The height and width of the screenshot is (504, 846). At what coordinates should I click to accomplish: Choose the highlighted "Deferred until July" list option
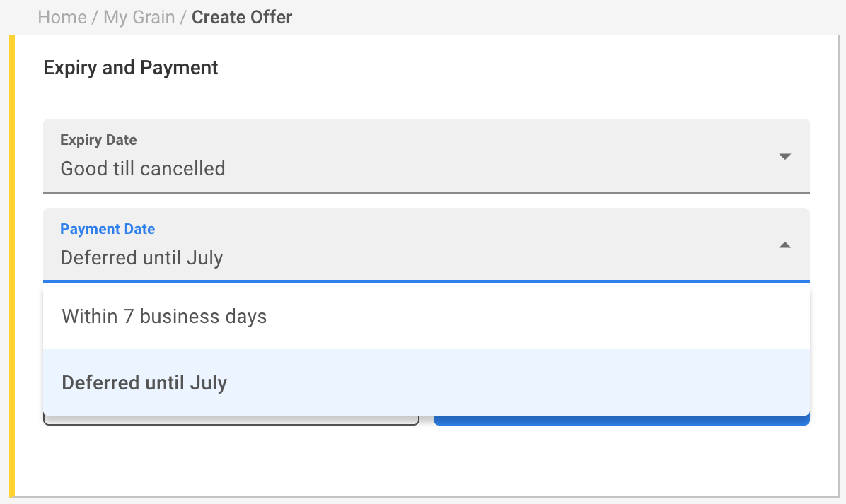[144, 382]
